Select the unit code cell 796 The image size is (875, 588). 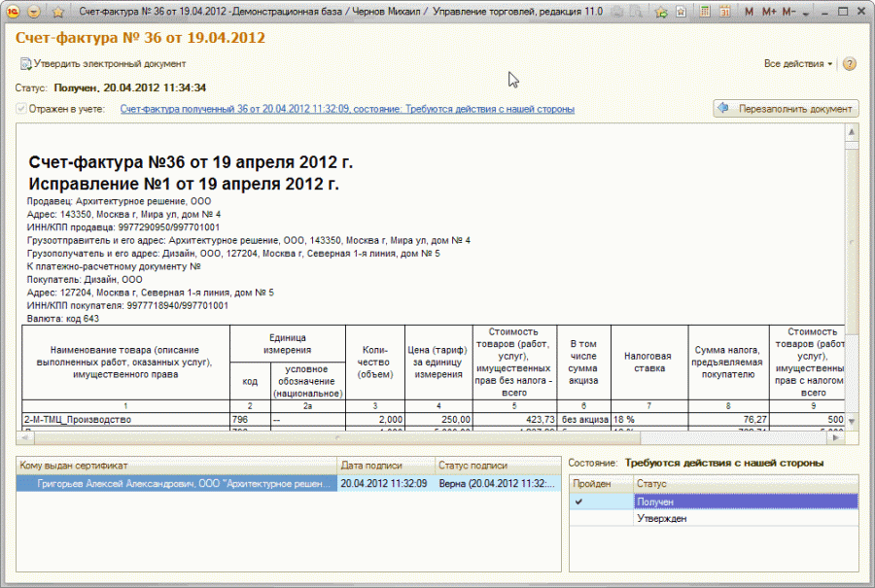click(x=250, y=420)
